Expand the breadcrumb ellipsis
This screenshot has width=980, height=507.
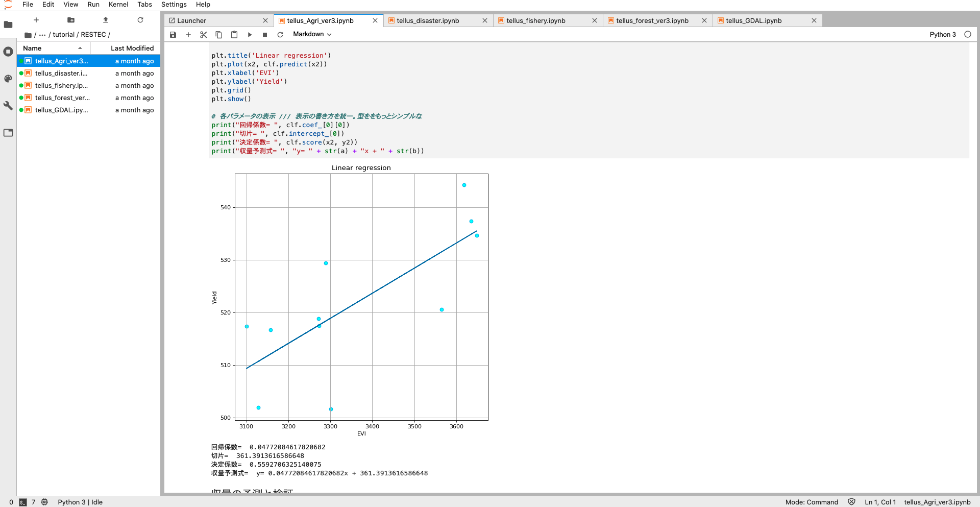42,35
